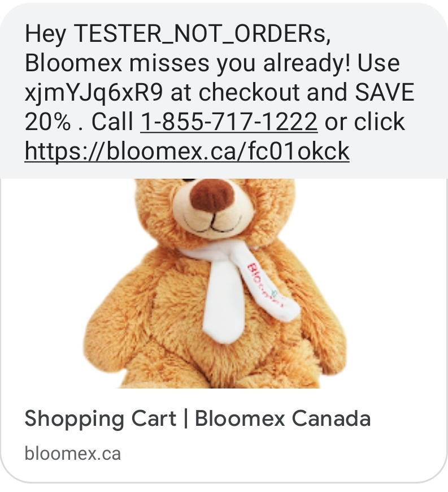Image resolution: width=448 pixels, height=492 pixels.
Task: Click the Hey TESTER_NOT_ORDERs greeting text
Action: point(177,33)
